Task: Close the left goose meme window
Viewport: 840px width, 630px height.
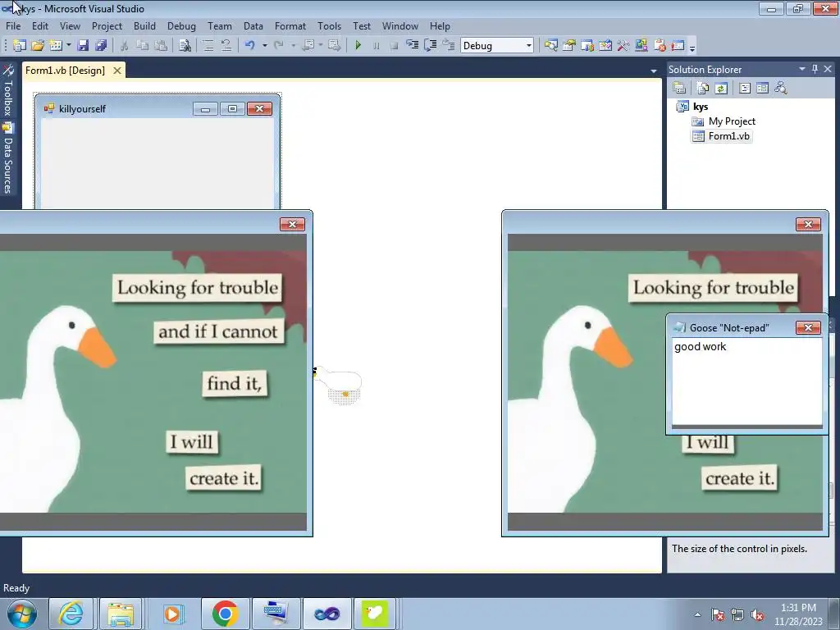Action: (293, 224)
